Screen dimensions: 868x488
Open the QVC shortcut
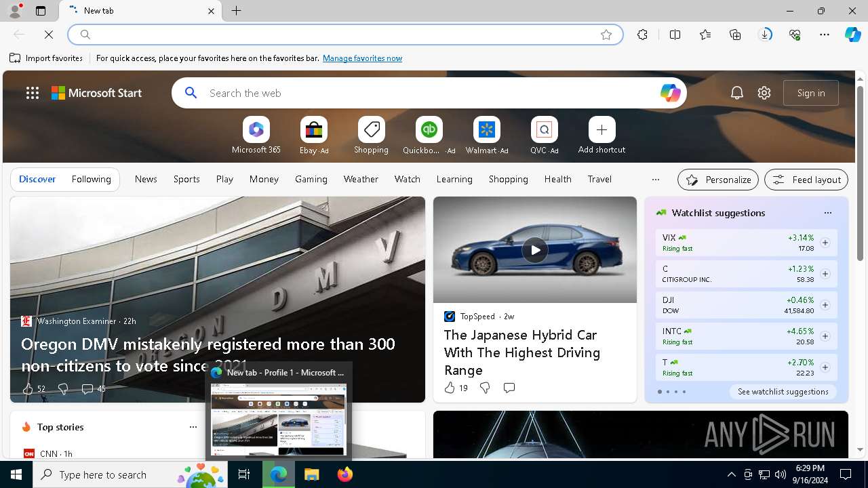point(544,136)
